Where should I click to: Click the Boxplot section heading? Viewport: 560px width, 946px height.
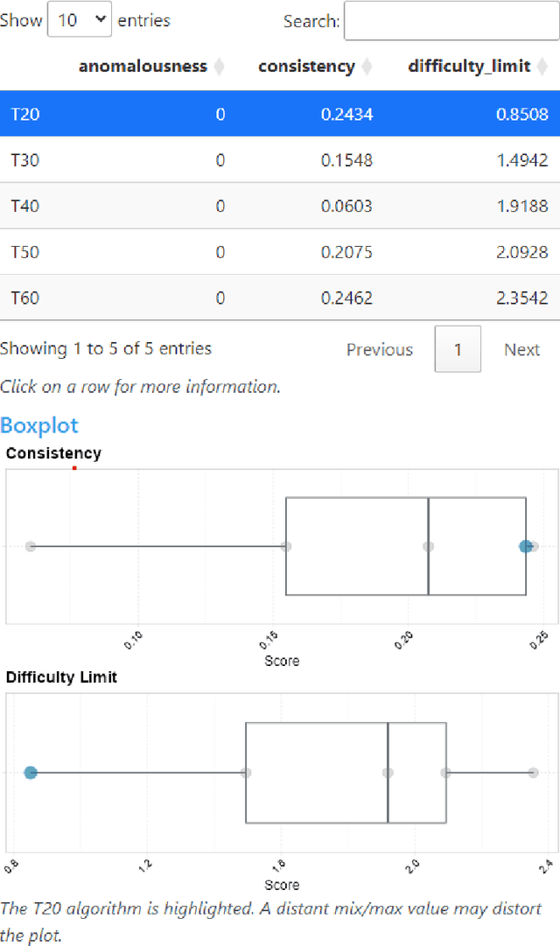[39, 425]
